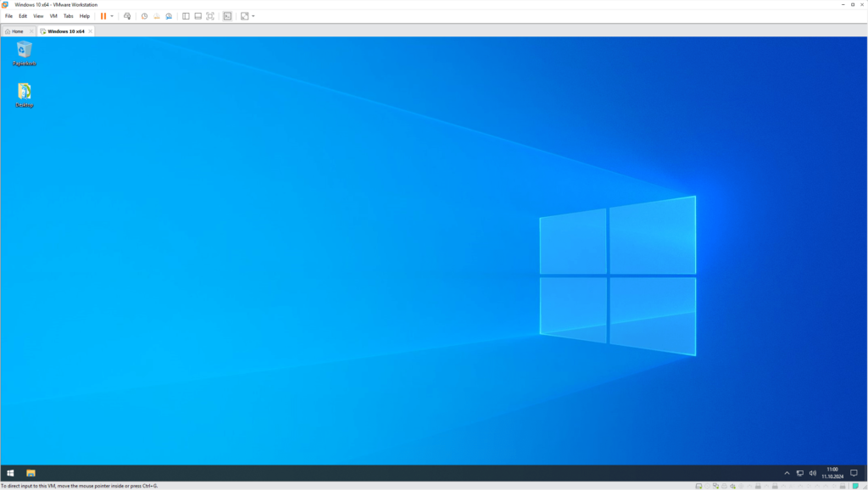This screenshot has width=868, height=490.
Task: Close the Windows 10 x64 tab
Action: 91,31
